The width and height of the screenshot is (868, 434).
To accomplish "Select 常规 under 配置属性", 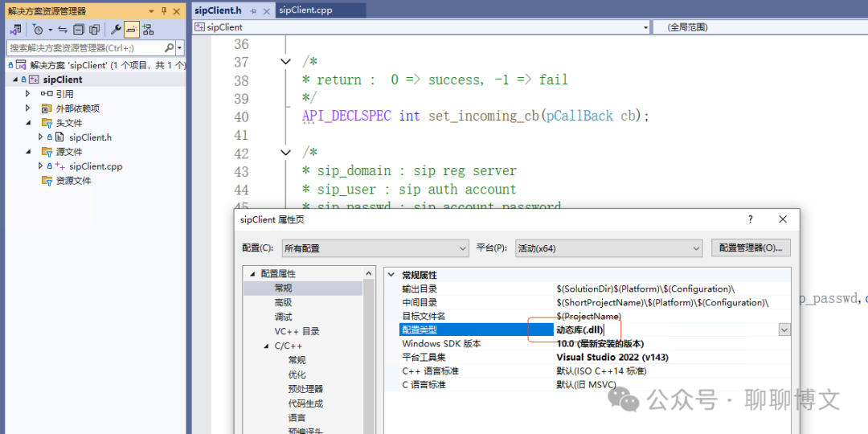I will click(x=284, y=288).
